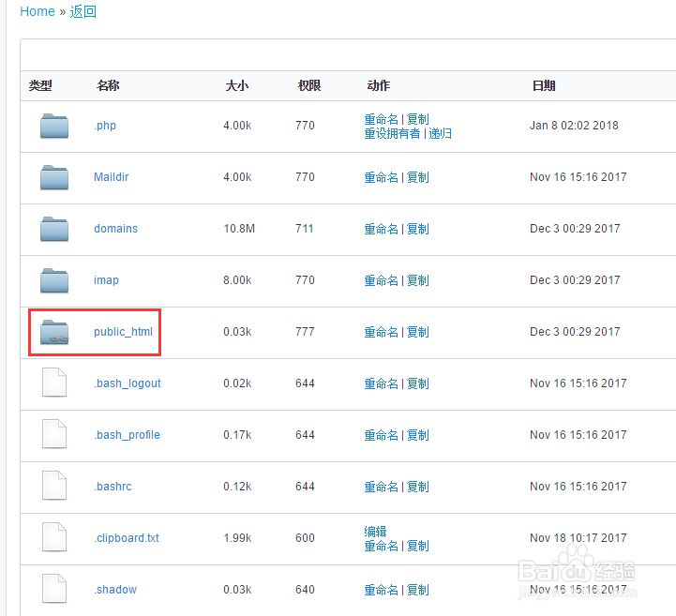Click 重设拥有者 for the .php folder
The height and width of the screenshot is (616, 676).
point(392,134)
